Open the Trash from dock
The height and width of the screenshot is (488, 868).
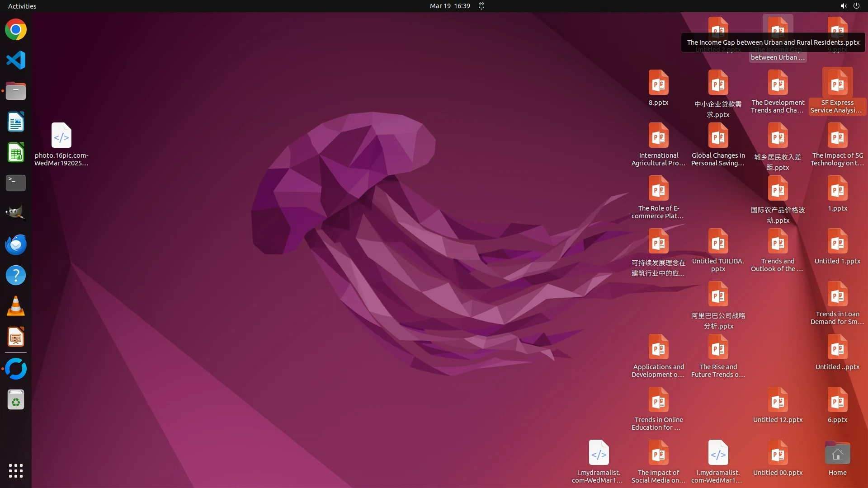pos(16,400)
